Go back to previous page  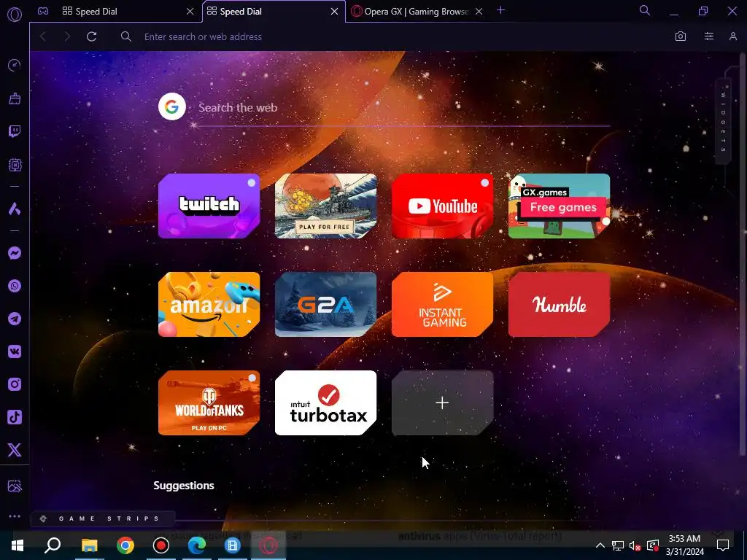pyautogui.click(x=43, y=36)
